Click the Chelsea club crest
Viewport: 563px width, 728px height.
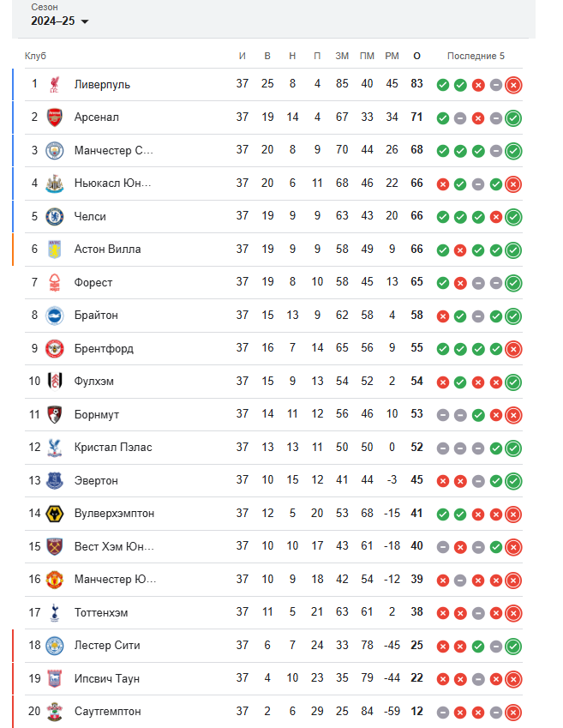[x=55, y=217]
